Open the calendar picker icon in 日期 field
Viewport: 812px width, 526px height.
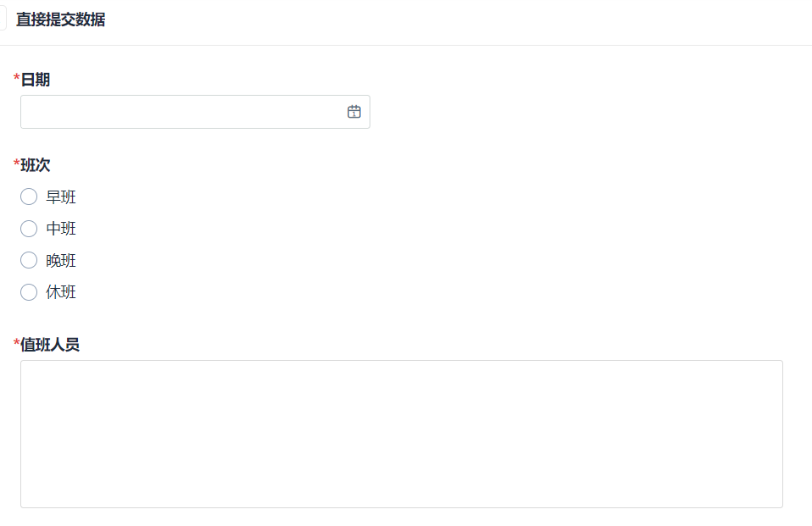click(354, 112)
